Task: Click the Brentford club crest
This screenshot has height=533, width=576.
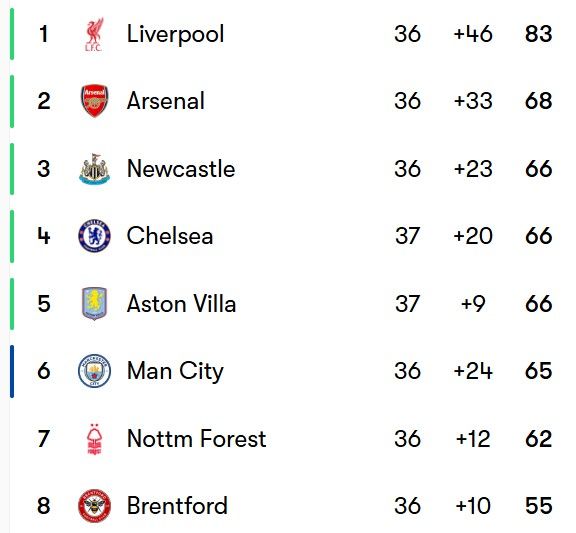Action: [94, 506]
